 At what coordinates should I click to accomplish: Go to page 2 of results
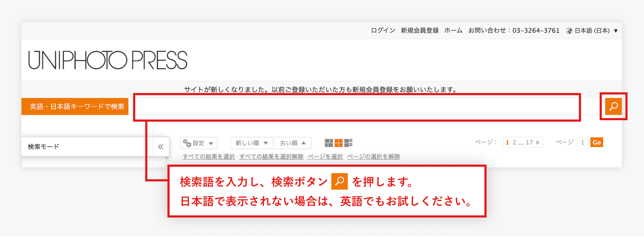pos(514,142)
